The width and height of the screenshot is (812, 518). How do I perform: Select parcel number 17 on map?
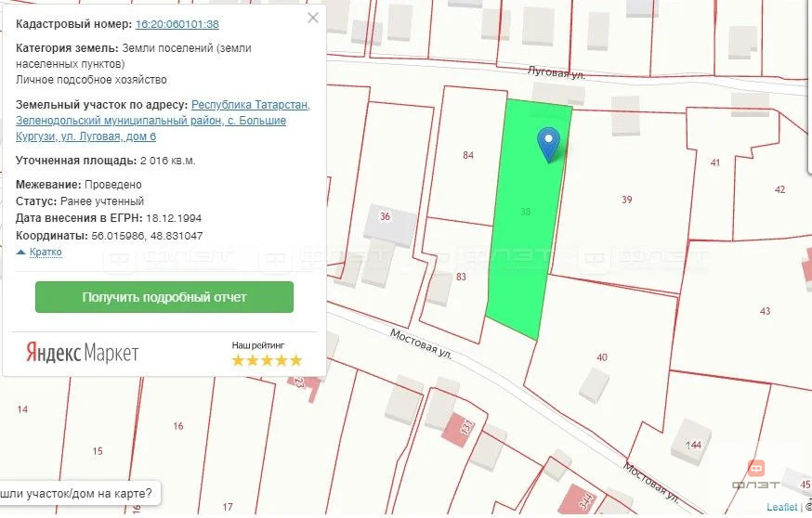coord(228,507)
